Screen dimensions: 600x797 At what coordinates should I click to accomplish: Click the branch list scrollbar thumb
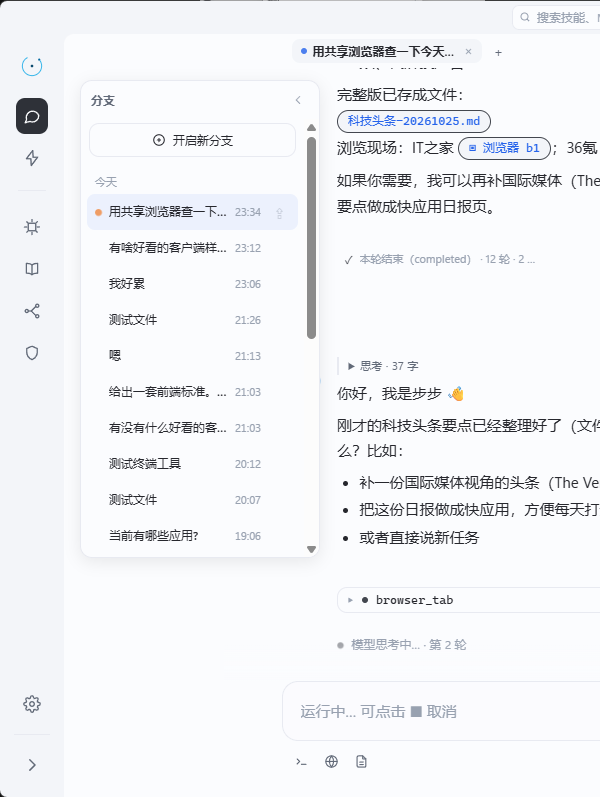coord(312,237)
